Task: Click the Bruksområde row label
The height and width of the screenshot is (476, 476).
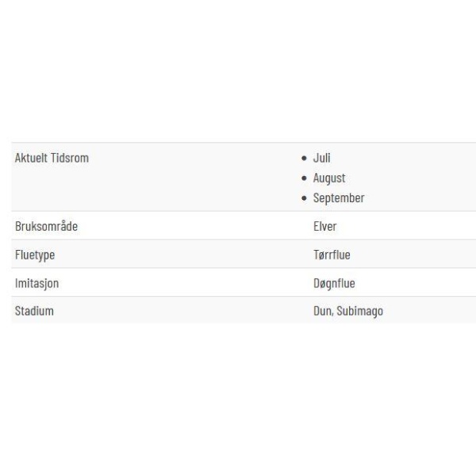Action: (46, 226)
